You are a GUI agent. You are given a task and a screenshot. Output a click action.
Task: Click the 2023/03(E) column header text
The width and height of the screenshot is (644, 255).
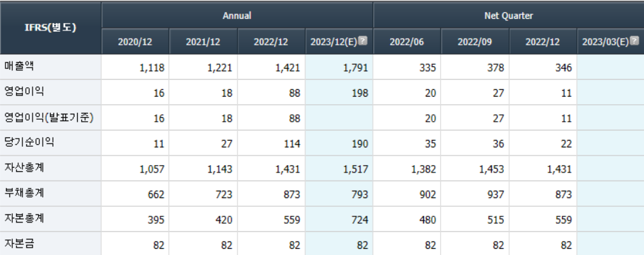pyautogui.click(x=605, y=42)
